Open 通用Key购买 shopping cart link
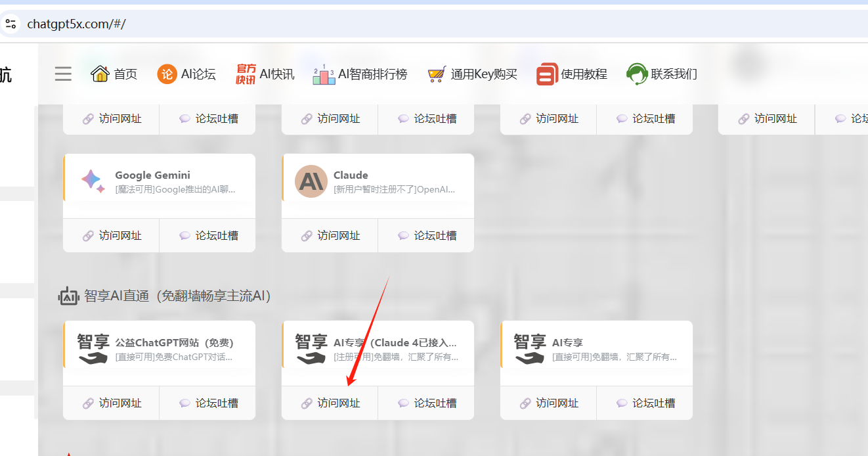868x456 pixels. pos(472,74)
